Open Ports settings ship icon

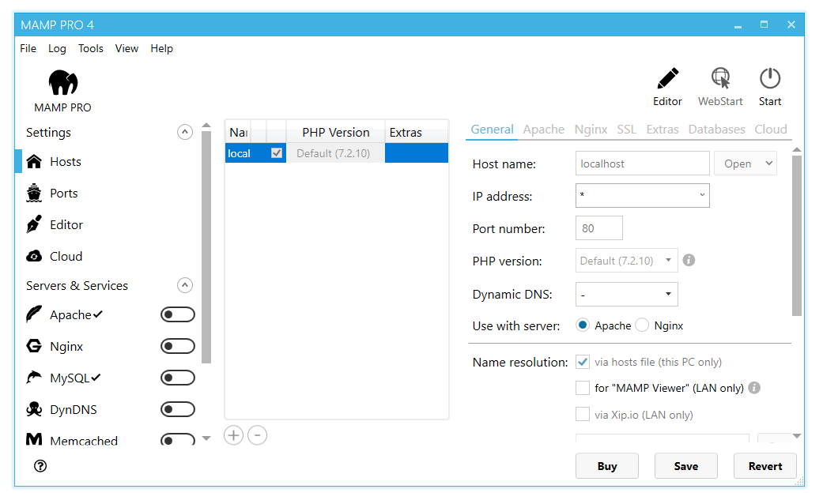34,194
